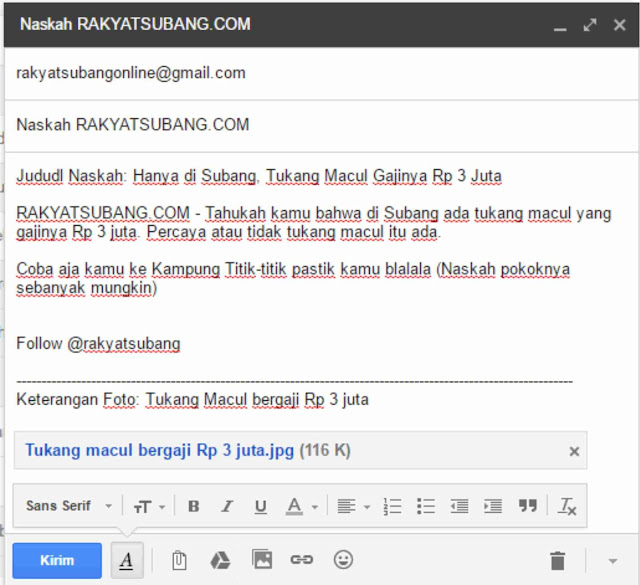Toggle underline formatting
The image size is (640, 585).
(x=260, y=507)
